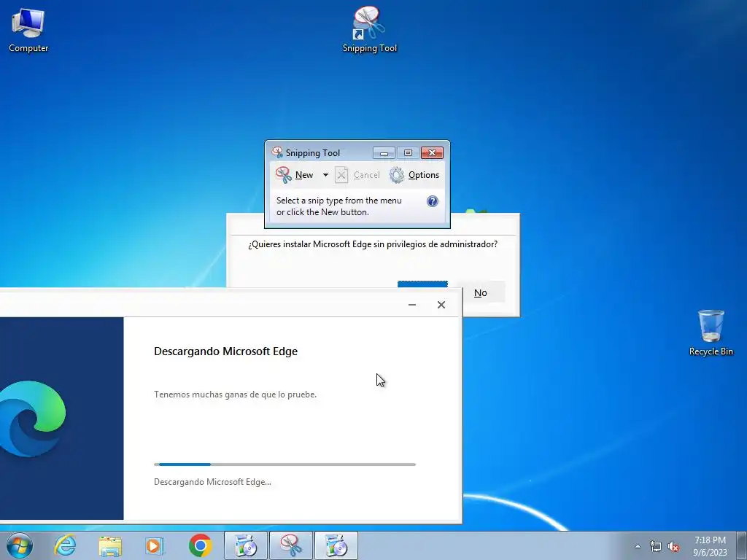Image resolution: width=747 pixels, height=560 pixels.
Task: Close the Snipping Tool window
Action: click(x=432, y=153)
